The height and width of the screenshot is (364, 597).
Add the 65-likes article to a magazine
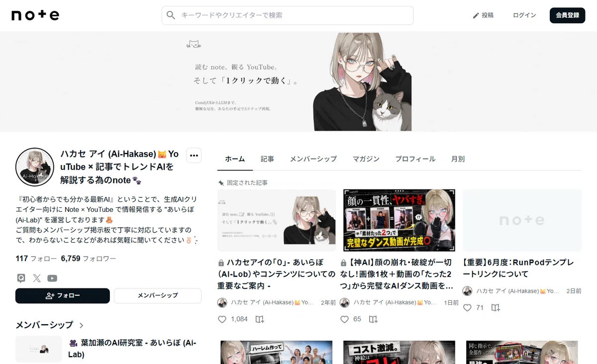(373, 319)
